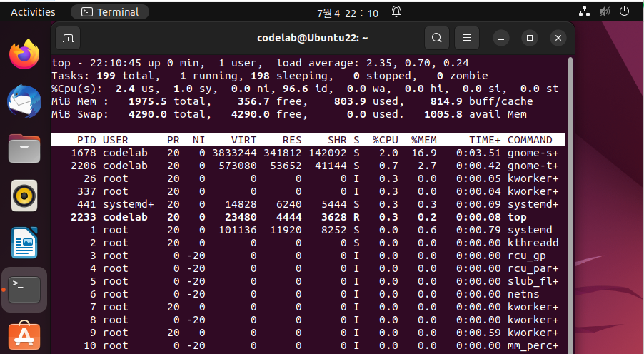Image resolution: width=644 pixels, height=354 pixels.
Task: Click the %CPU column header
Action: 386,140
